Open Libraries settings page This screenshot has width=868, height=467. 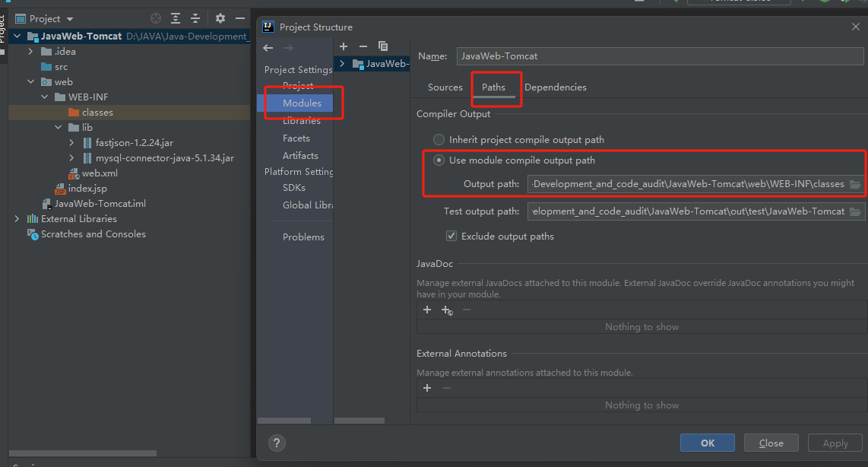pos(302,121)
